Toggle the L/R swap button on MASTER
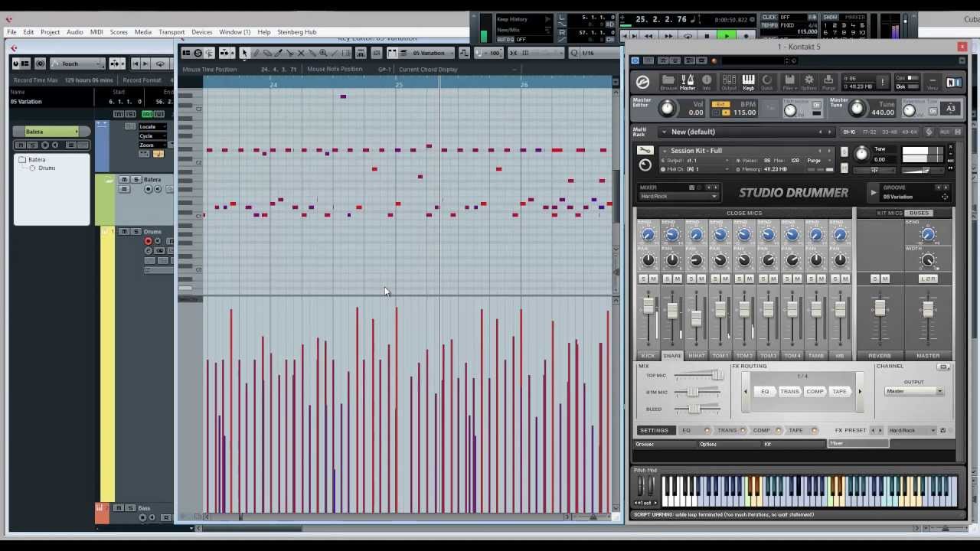 tap(928, 279)
